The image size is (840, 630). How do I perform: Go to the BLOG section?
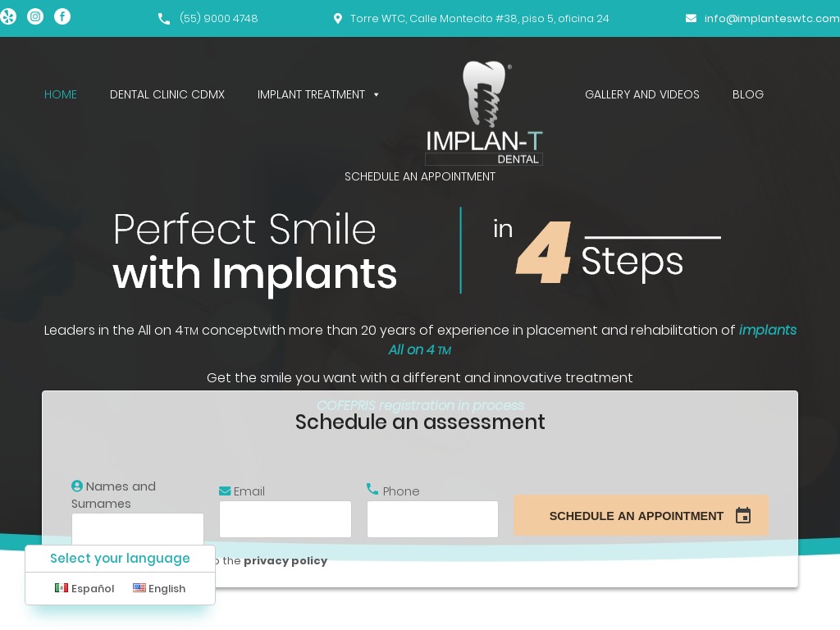(748, 94)
